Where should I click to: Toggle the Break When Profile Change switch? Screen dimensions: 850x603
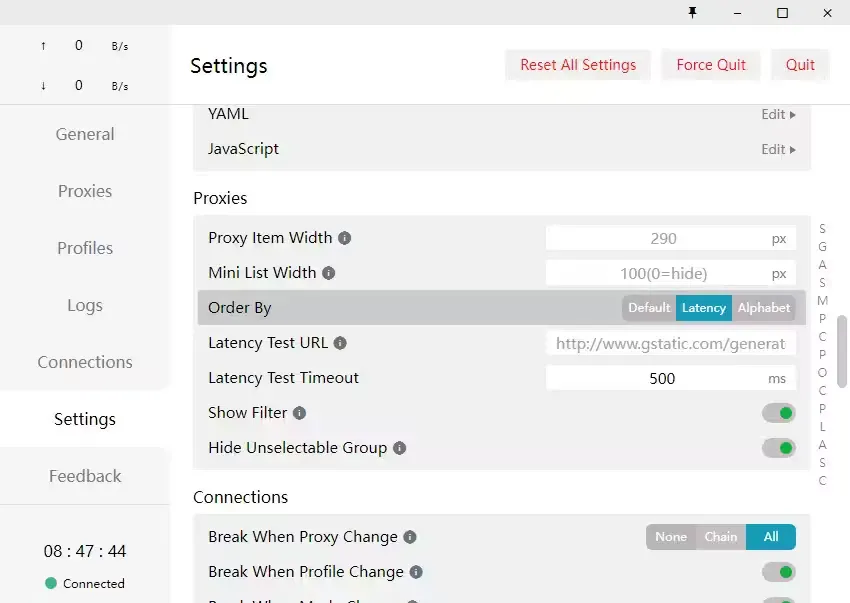pos(778,572)
